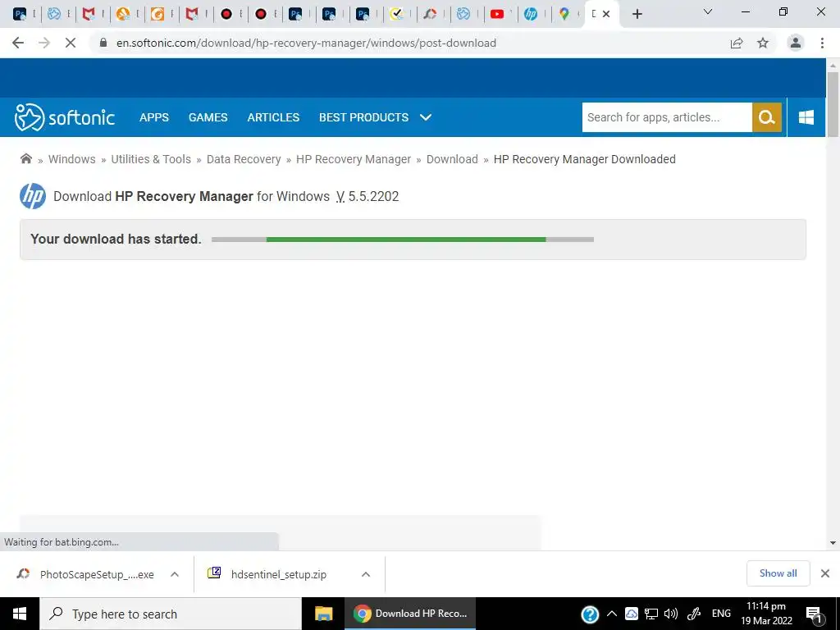Click the Chrome Download HP Reco... taskbar button
The width and height of the screenshot is (840, 630).
pyautogui.click(x=410, y=614)
